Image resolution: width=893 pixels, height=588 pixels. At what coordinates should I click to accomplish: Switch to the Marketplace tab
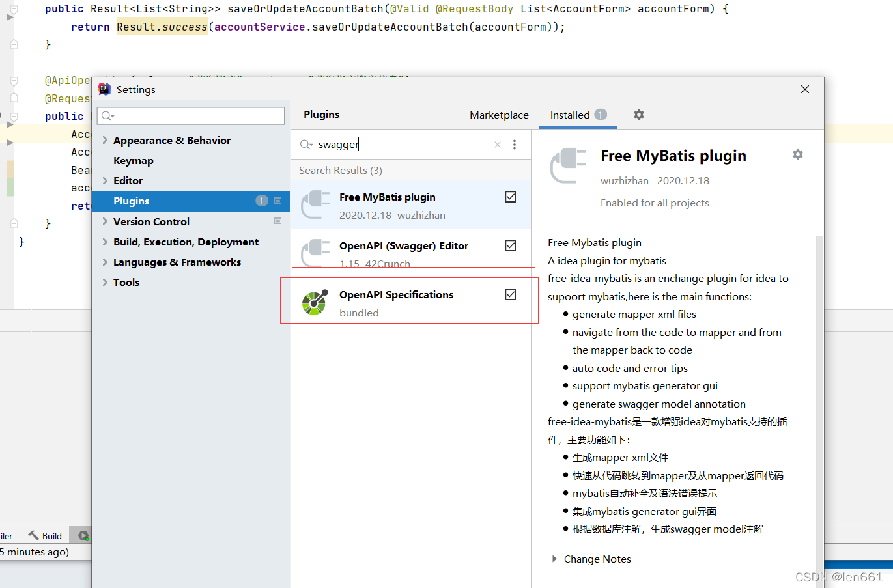[499, 115]
